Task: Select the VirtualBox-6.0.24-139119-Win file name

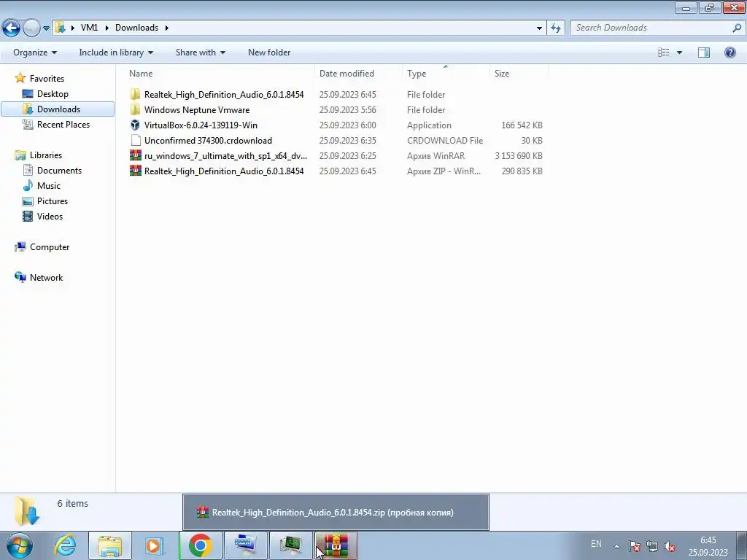Action: [x=201, y=125]
